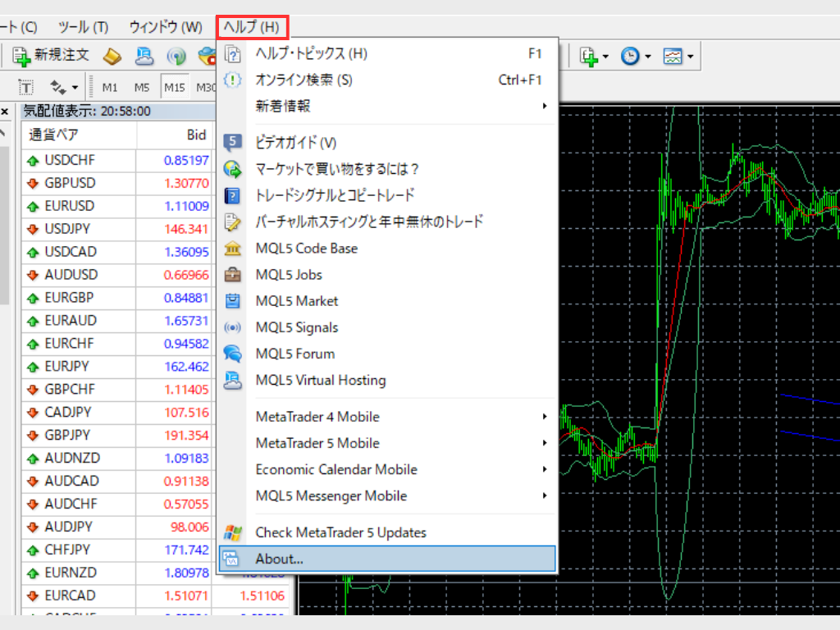Select the USDCHF row
Image resolution: width=840 pixels, height=630 pixels.
click(118, 160)
